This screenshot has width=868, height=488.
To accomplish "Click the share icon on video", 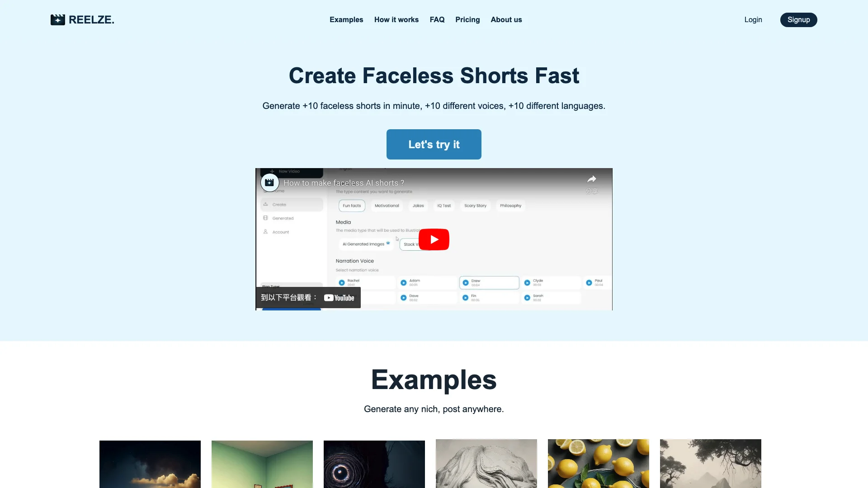I will point(592,179).
